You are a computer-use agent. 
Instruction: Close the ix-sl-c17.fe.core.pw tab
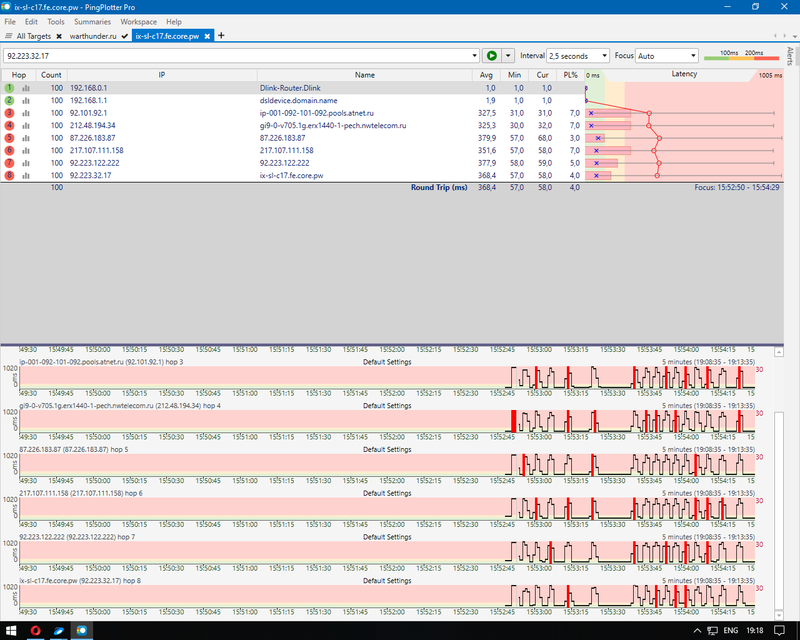207,36
